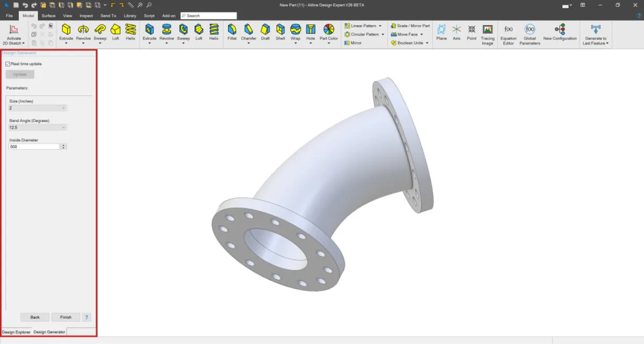644x344 pixels.
Task: Choose the blue Loft cut tool
Action: tap(199, 32)
